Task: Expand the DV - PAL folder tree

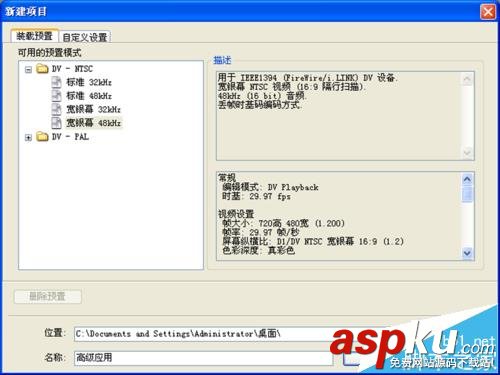Action: tap(28, 137)
